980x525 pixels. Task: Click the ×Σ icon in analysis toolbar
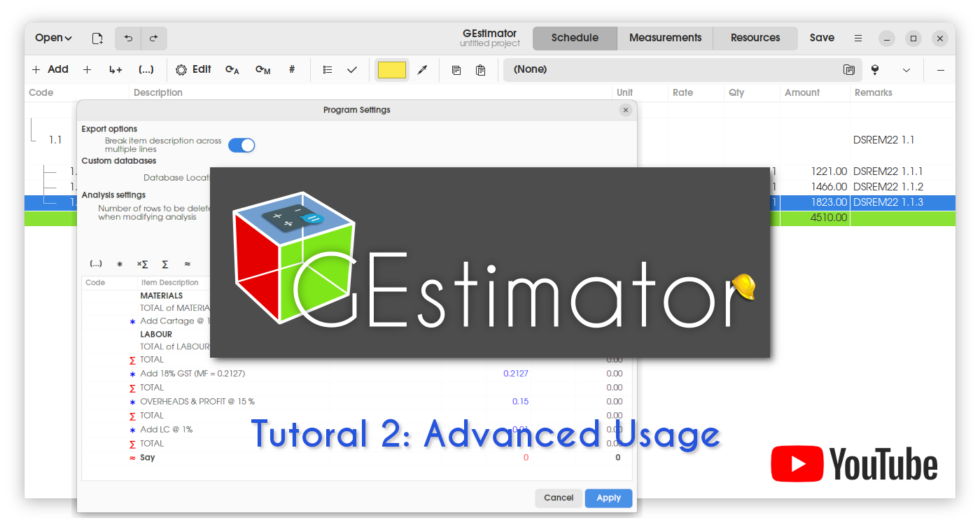pyautogui.click(x=142, y=264)
